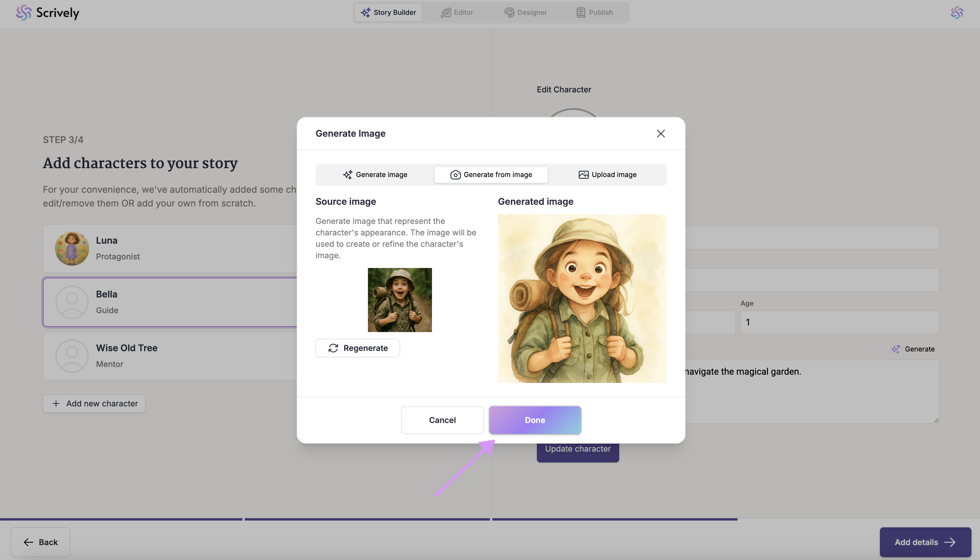Select the Generate from image tab
The image size is (980, 560).
coord(491,175)
